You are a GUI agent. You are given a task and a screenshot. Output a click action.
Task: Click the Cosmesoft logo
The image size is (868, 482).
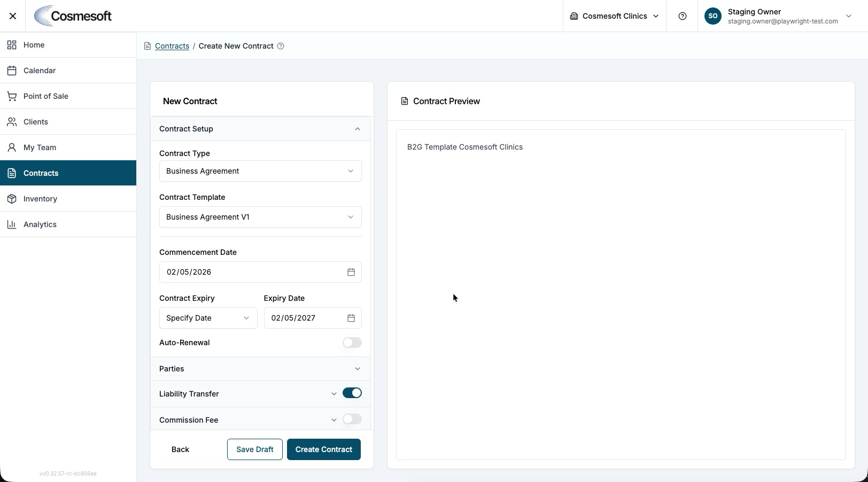click(73, 16)
